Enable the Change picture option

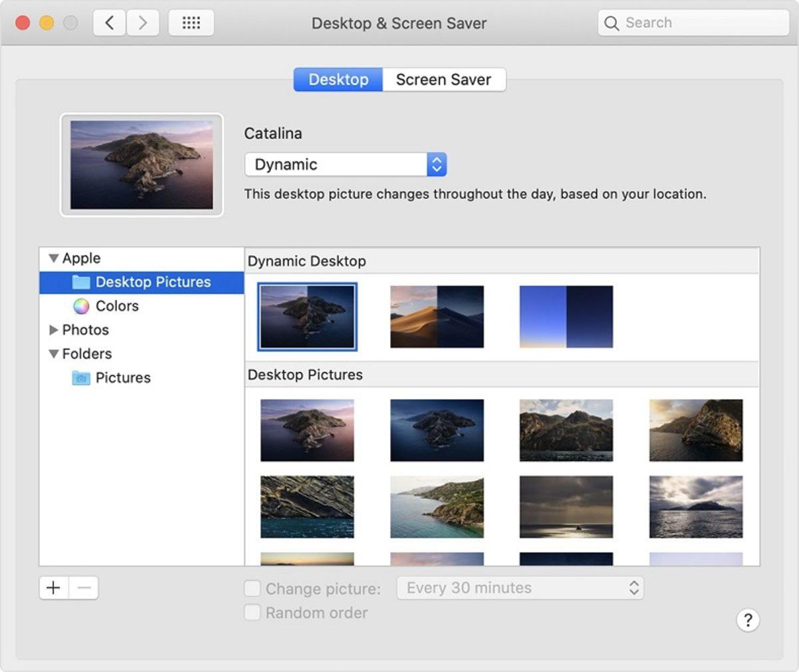(x=252, y=588)
